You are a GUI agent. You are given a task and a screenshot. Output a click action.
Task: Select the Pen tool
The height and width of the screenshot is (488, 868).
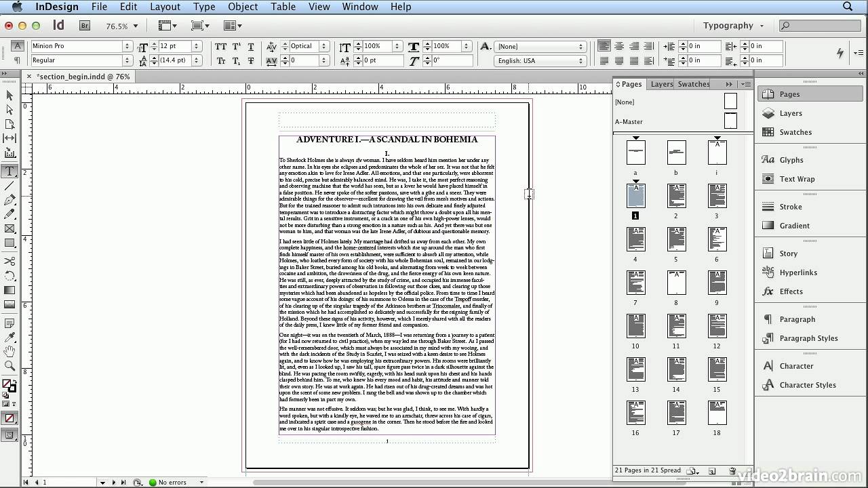(9, 200)
